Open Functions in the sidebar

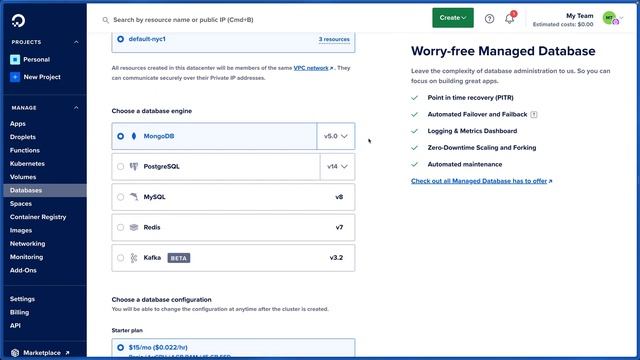click(x=25, y=150)
